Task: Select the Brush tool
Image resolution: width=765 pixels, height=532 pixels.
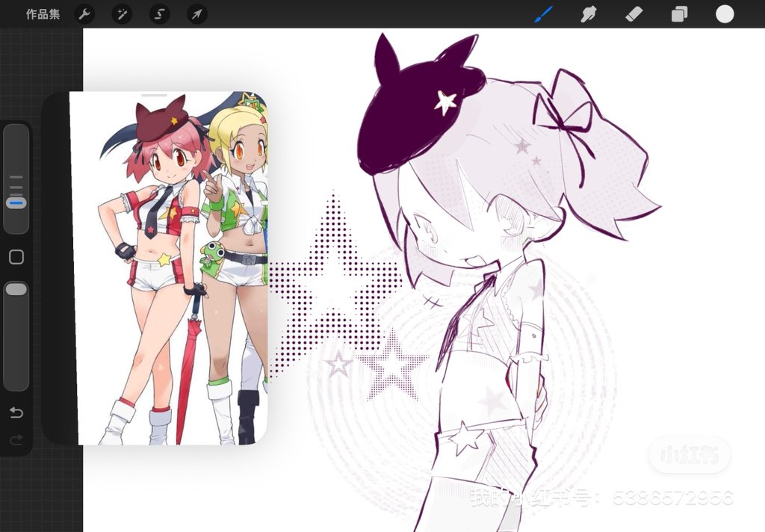Action: [x=543, y=14]
